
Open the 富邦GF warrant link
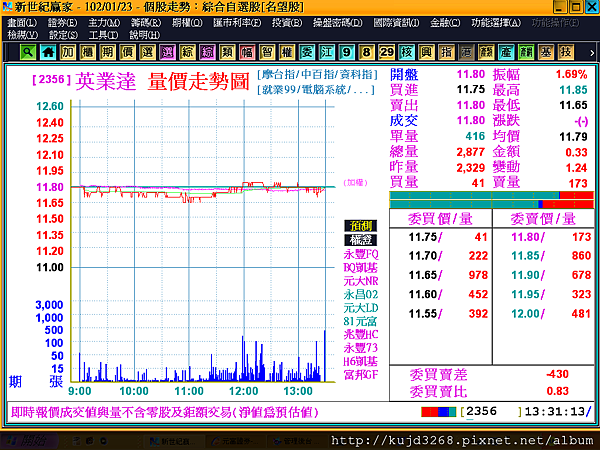coord(361,375)
